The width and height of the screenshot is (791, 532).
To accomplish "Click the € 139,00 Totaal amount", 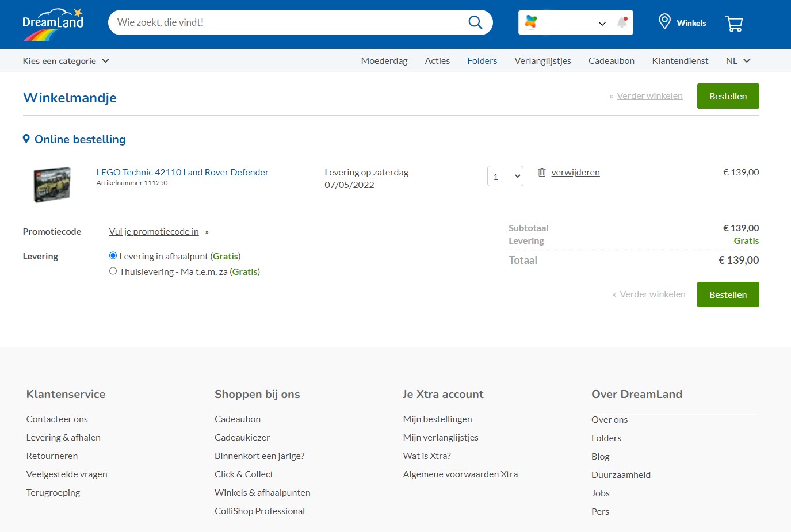I will (x=739, y=261).
